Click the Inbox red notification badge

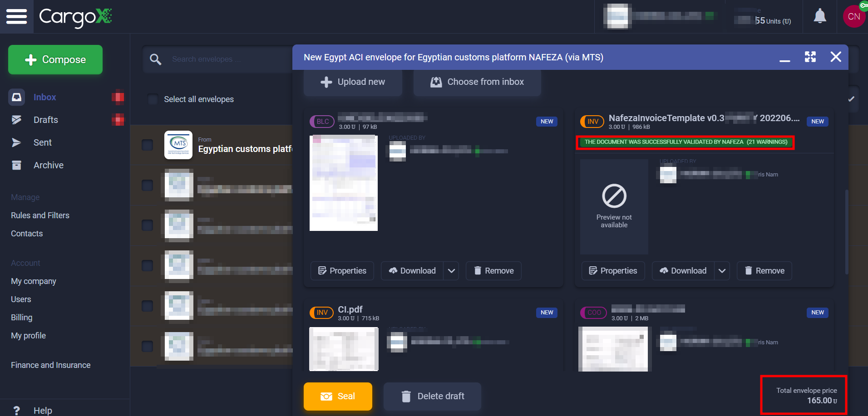coord(118,97)
